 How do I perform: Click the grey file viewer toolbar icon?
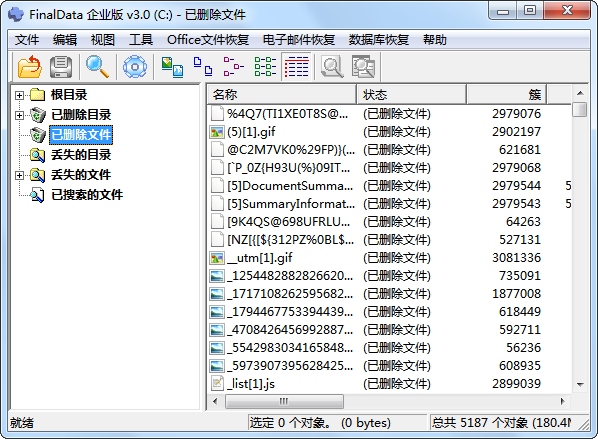(x=363, y=67)
